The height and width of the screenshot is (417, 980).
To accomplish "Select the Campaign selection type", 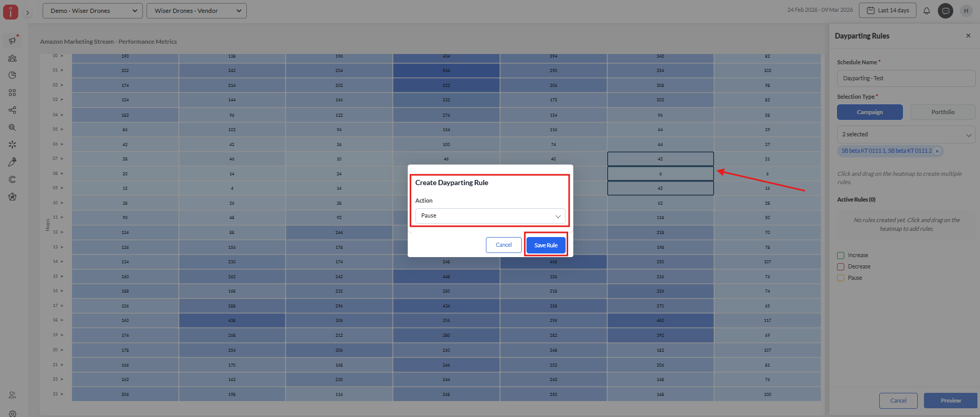I will (869, 112).
